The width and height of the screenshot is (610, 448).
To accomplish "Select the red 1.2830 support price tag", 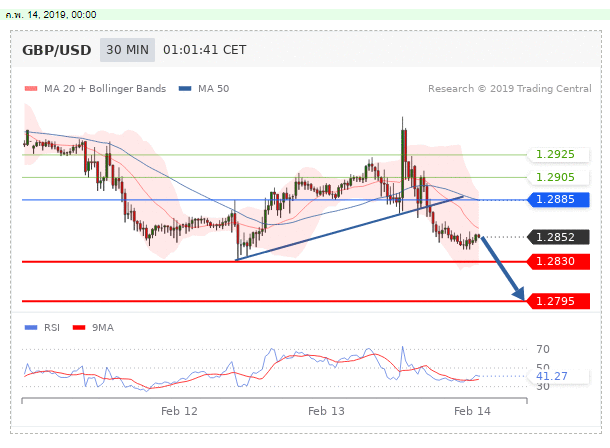I will tap(558, 261).
